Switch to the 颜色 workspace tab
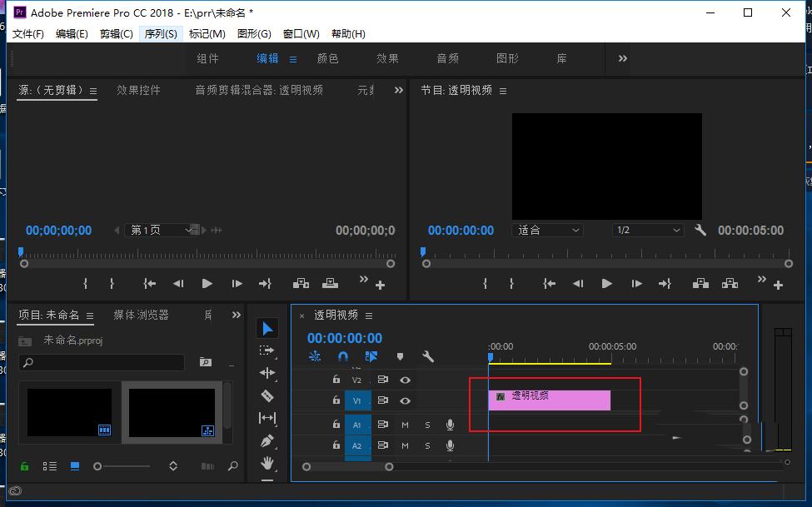Screen dimensions: 812x507 [x=327, y=58]
